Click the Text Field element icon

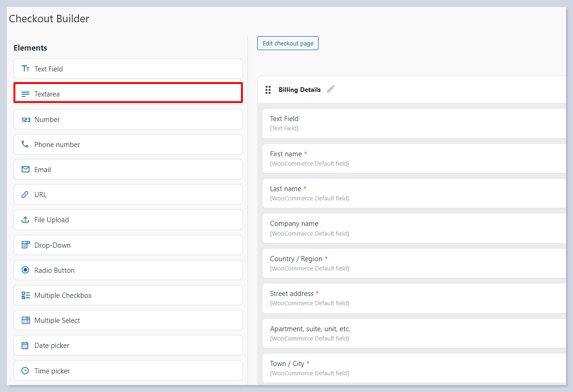pos(26,69)
